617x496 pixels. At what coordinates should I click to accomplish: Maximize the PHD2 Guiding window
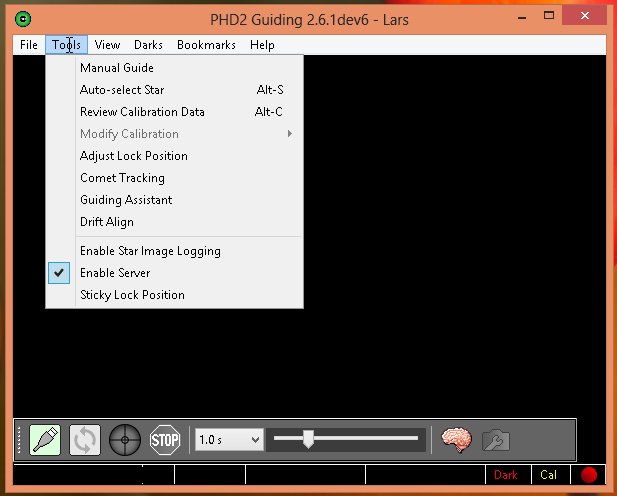pyautogui.click(x=549, y=16)
